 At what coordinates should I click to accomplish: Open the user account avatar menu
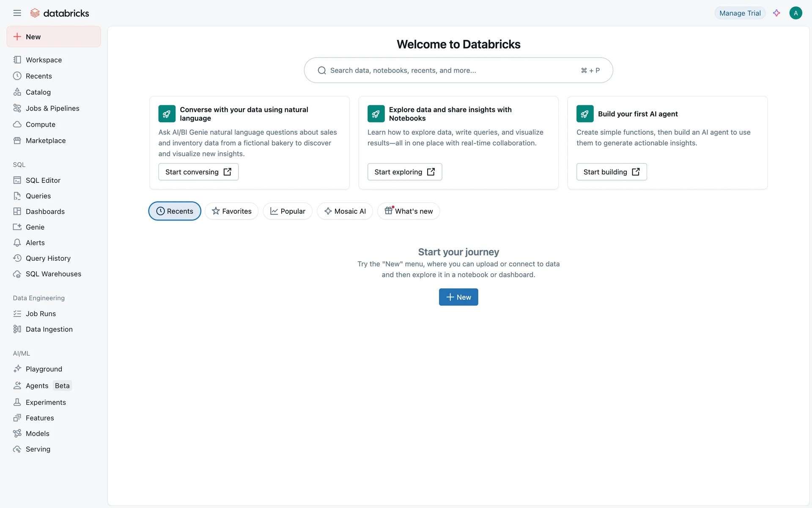[796, 13]
